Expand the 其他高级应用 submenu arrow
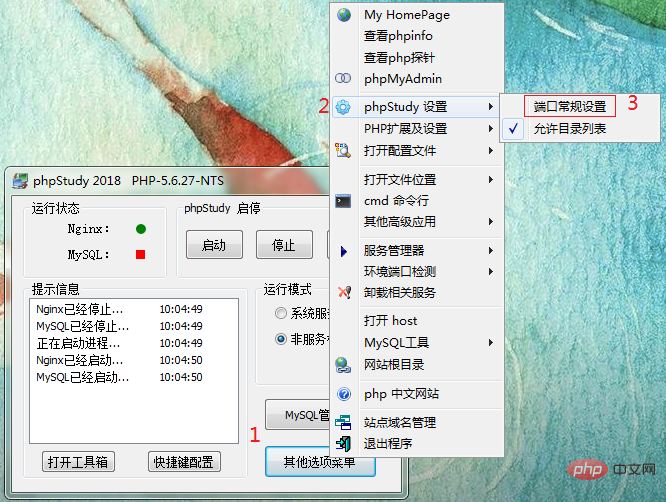Screen dimensions: 666x502 click(x=491, y=221)
